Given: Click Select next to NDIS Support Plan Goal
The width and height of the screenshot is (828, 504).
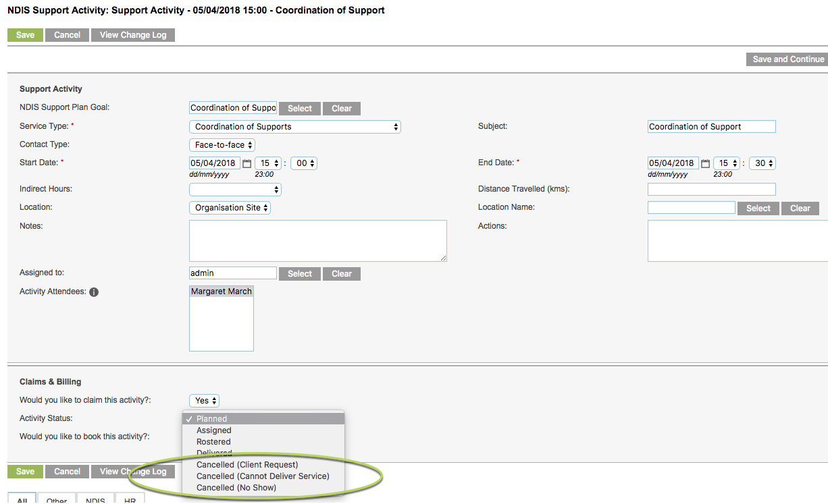Looking at the screenshot, I should pos(300,109).
